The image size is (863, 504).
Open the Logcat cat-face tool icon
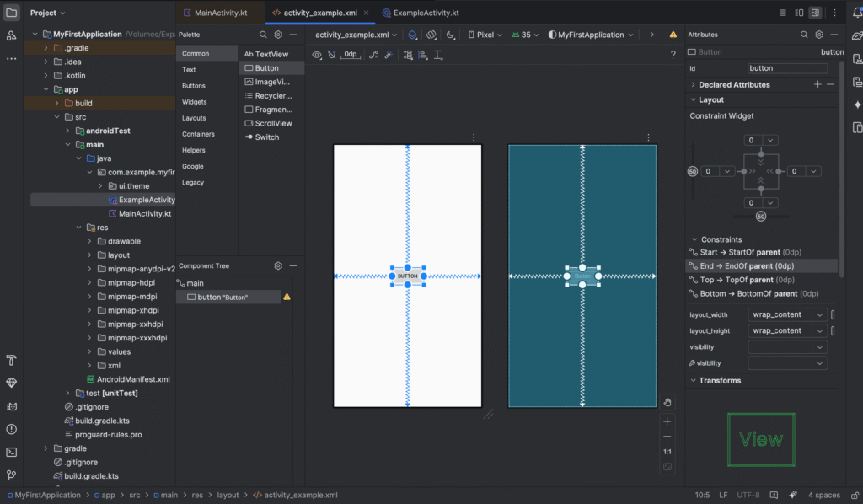click(x=11, y=406)
